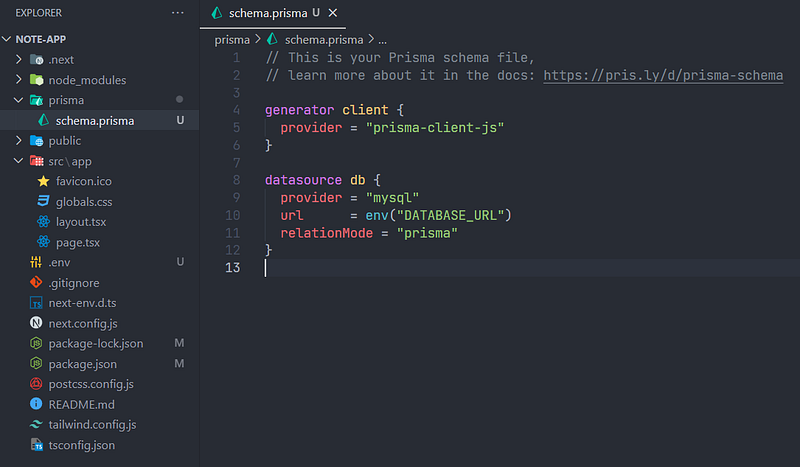Close the schema.prisma editor tab
The width and height of the screenshot is (800, 467).
333,13
